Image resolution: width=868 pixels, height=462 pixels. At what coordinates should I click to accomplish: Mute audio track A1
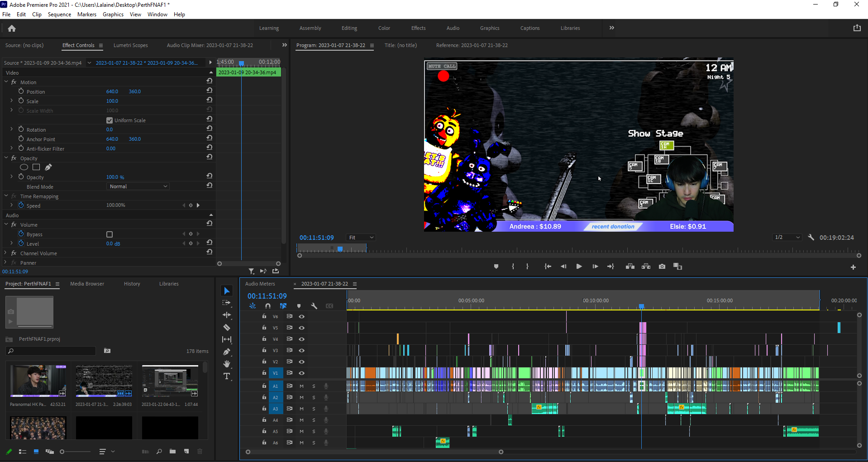point(301,386)
